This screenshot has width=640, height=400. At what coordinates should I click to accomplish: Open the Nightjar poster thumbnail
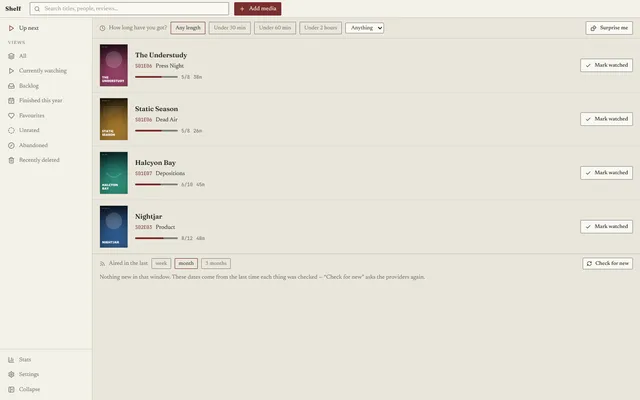114,227
